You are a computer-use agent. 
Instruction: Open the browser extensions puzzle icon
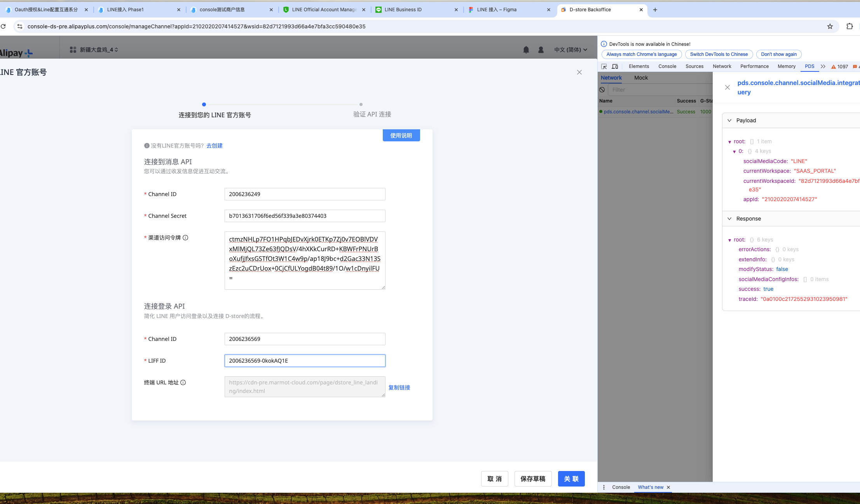click(850, 26)
